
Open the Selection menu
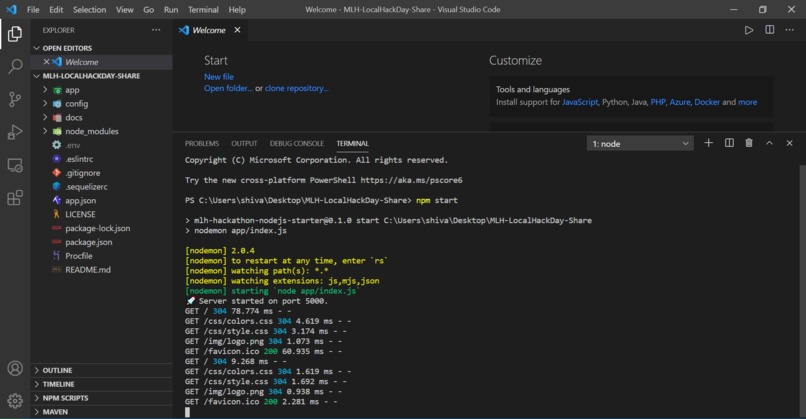pos(89,9)
